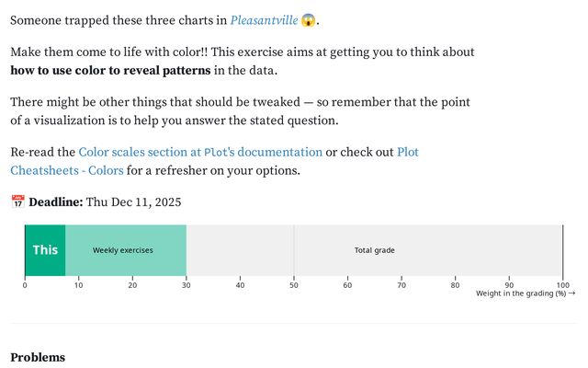
Task: Select the light green "Weekly exercises" bar
Action: (123, 250)
